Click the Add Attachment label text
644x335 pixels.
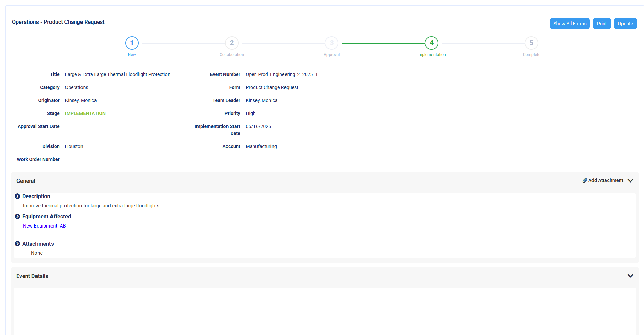(x=605, y=180)
